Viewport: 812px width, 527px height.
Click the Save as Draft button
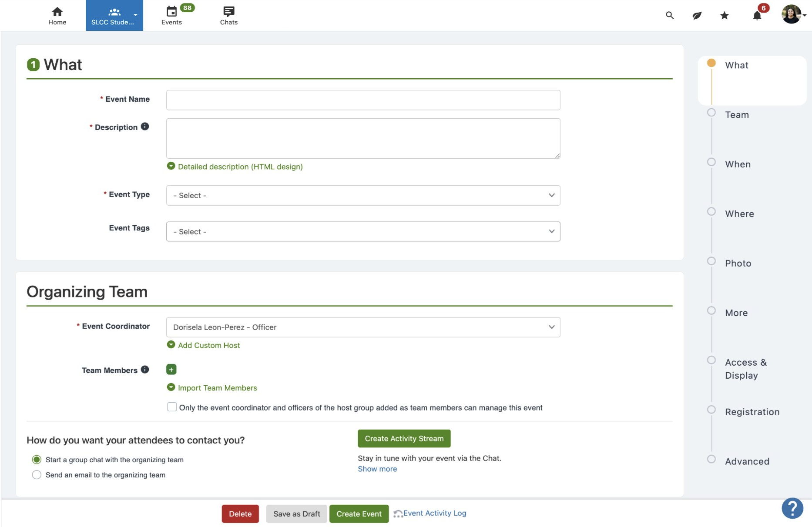pos(296,514)
